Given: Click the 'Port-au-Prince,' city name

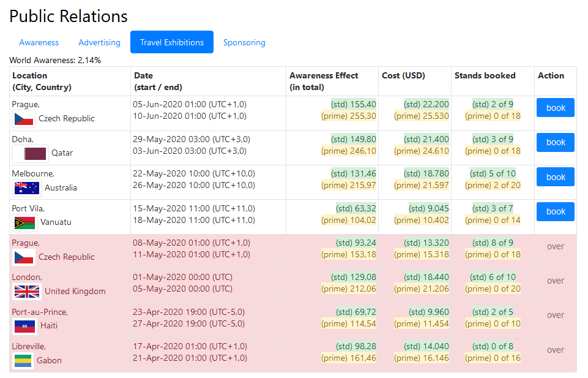Looking at the screenshot, I should pyautogui.click(x=40, y=312).
